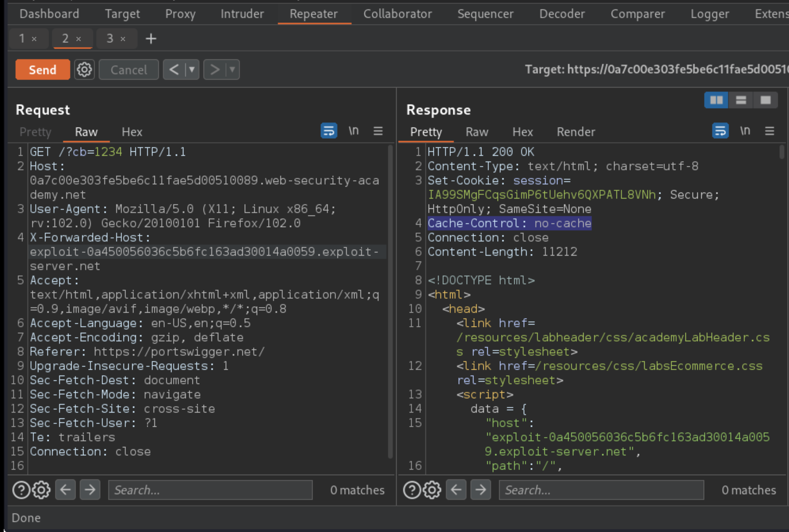Open request editor hamburger menu
This screenshot has height=532, width=789.
coord(378,130)
